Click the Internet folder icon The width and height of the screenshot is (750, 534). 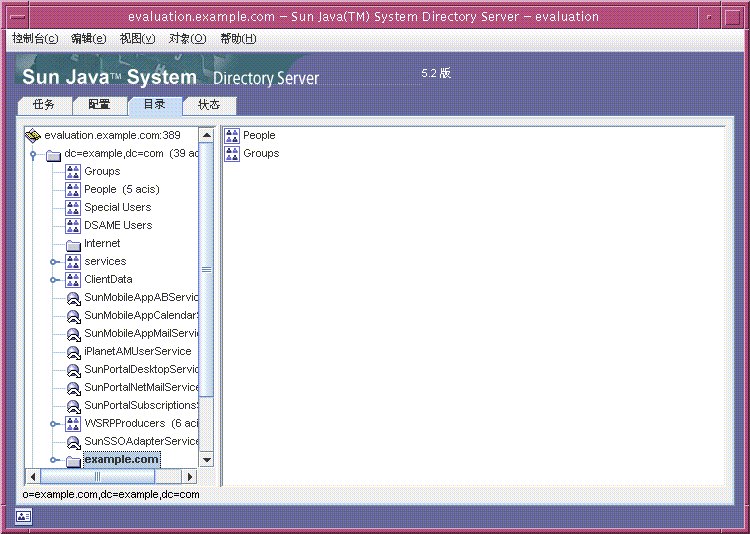(73, 245)
